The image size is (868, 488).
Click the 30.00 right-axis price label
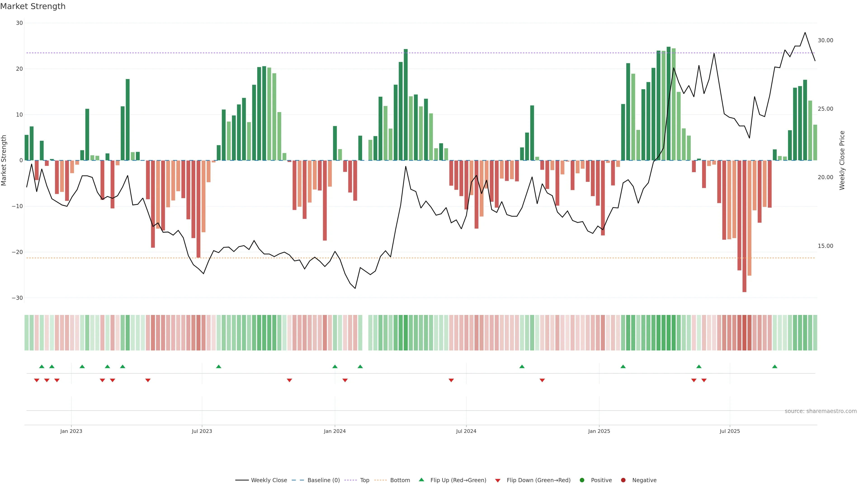(x=825, y=40)
